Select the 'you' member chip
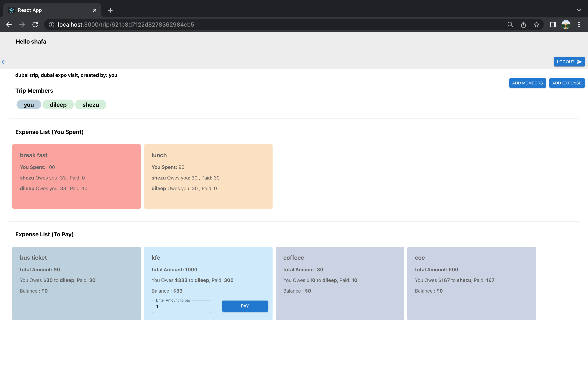The image size is (588, 368). 29,105
